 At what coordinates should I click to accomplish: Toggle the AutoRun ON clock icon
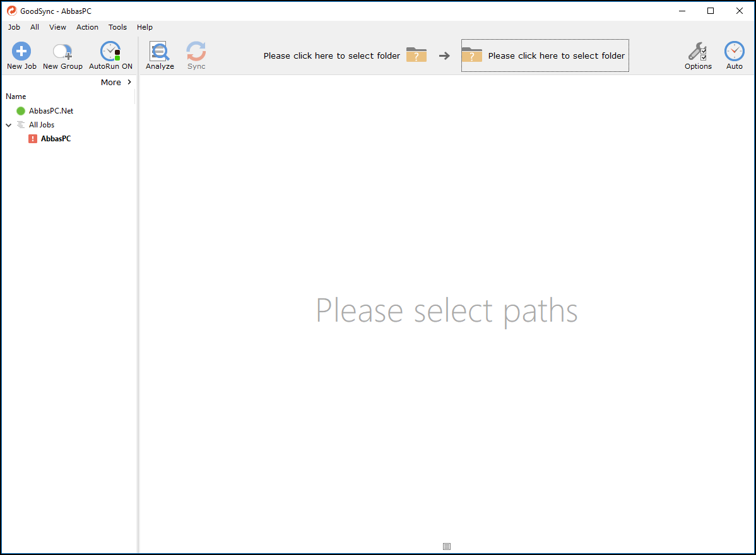coord(110,51)
